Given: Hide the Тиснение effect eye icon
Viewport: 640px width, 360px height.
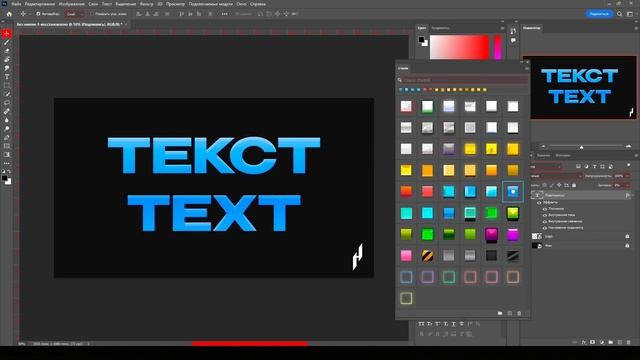Looking at the screenshot, I should [544, 209].
